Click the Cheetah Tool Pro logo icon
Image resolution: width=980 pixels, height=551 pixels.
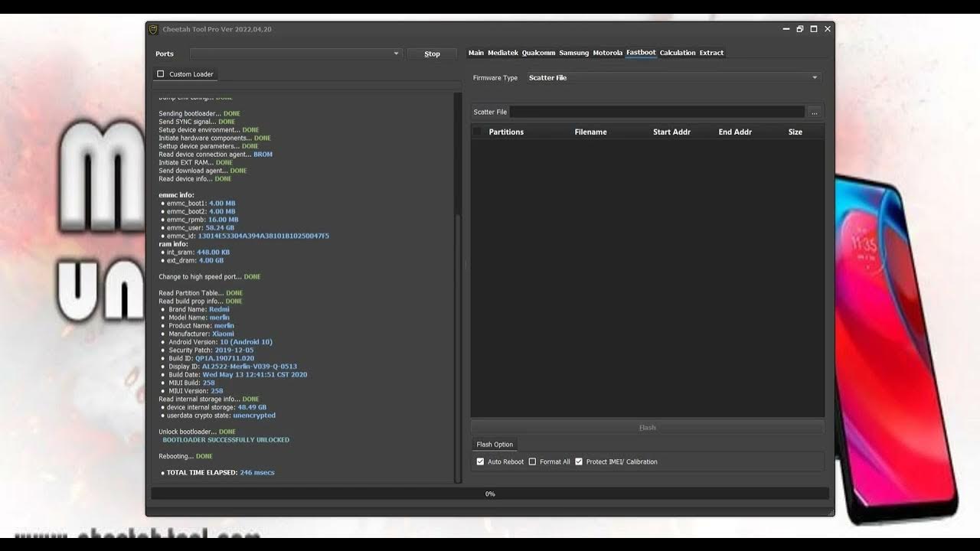[153, 29]
